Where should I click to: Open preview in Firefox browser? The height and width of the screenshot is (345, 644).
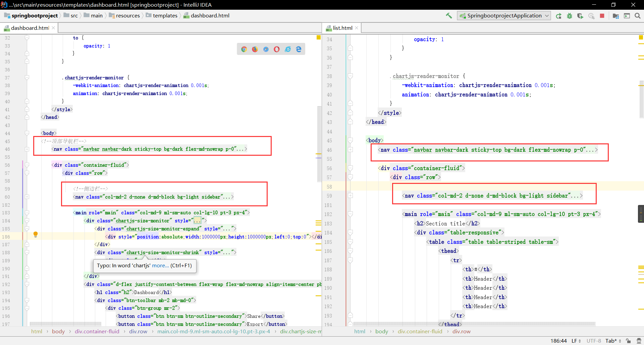(255, 49)
